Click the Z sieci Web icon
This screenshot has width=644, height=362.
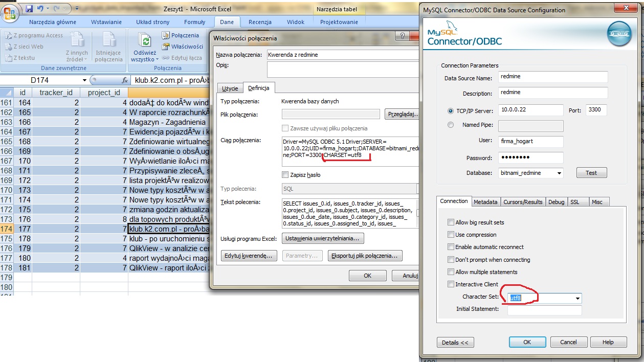8,47
